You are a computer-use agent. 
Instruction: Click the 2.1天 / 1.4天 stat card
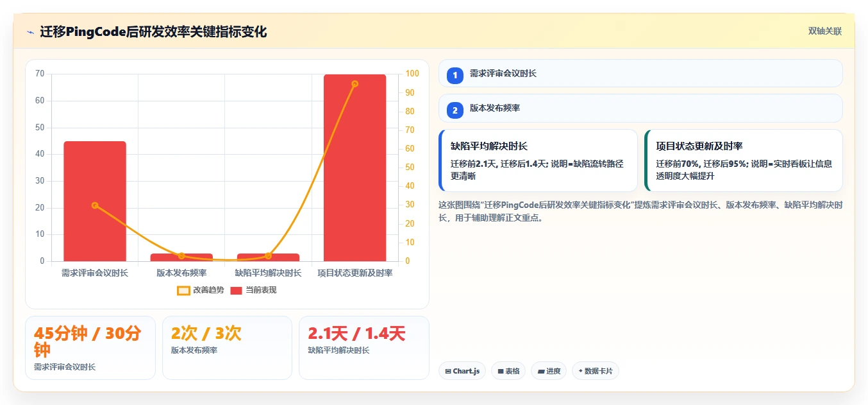click(x=364, y=348)
